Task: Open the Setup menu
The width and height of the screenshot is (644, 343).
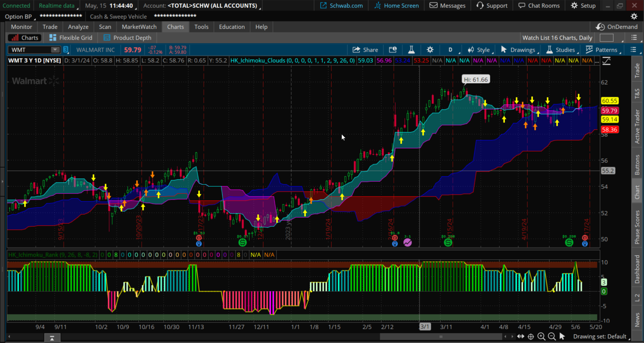Action: coord(583,5)
